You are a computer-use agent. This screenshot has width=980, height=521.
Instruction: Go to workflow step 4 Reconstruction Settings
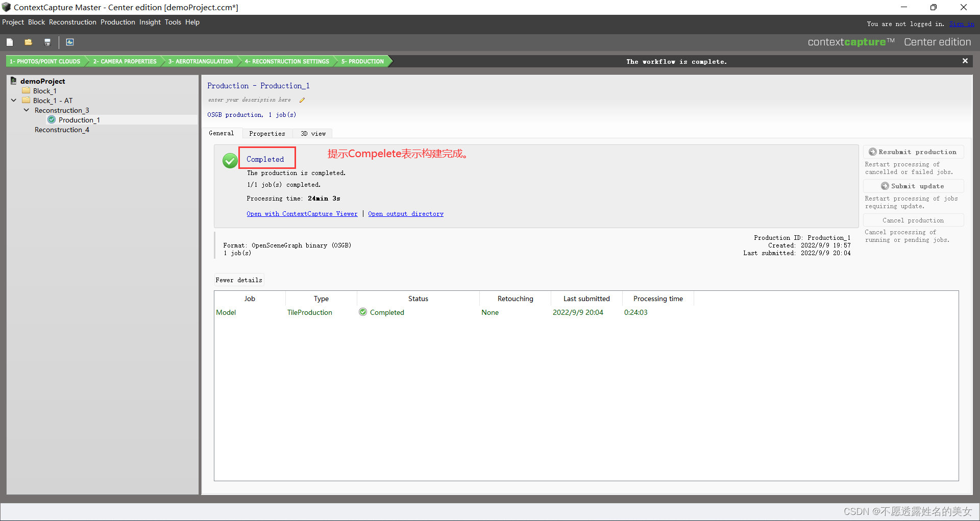click(287, 61)
